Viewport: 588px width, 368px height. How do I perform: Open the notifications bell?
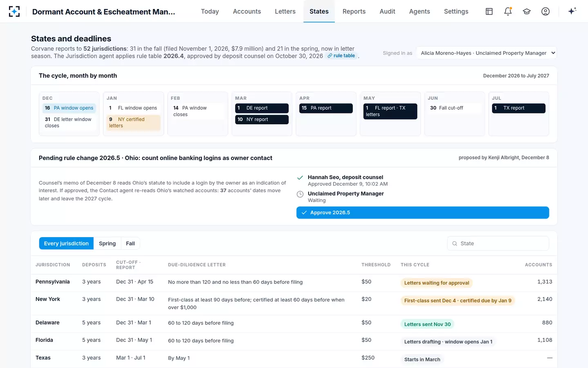[x=508, y=11]
